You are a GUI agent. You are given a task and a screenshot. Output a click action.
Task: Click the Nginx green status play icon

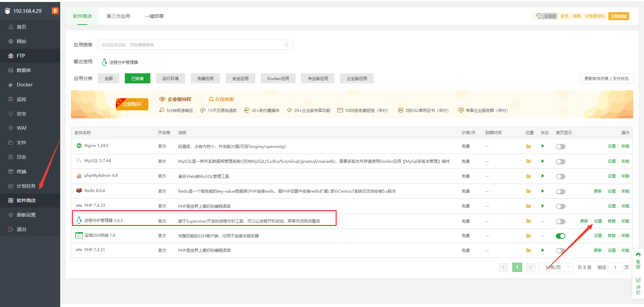(542, 146)
